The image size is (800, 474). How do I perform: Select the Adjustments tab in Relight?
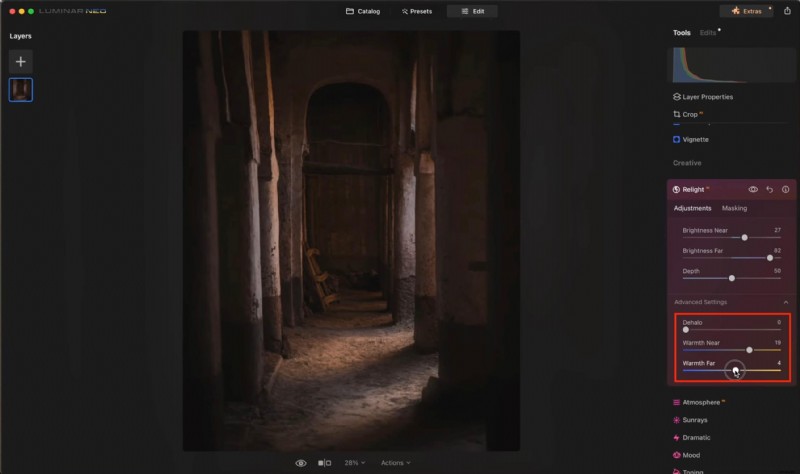click(692, 208)
